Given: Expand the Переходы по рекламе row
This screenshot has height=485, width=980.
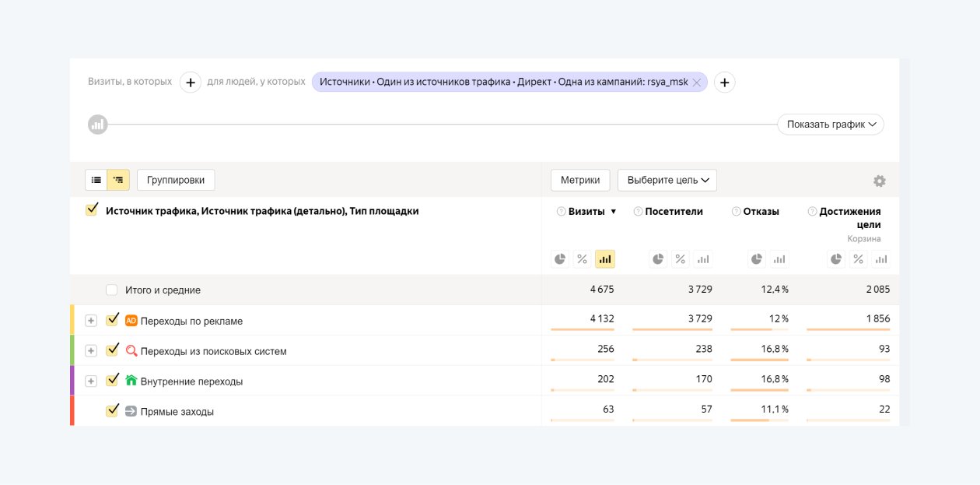Looking at the screenshot, I should 91,321.
